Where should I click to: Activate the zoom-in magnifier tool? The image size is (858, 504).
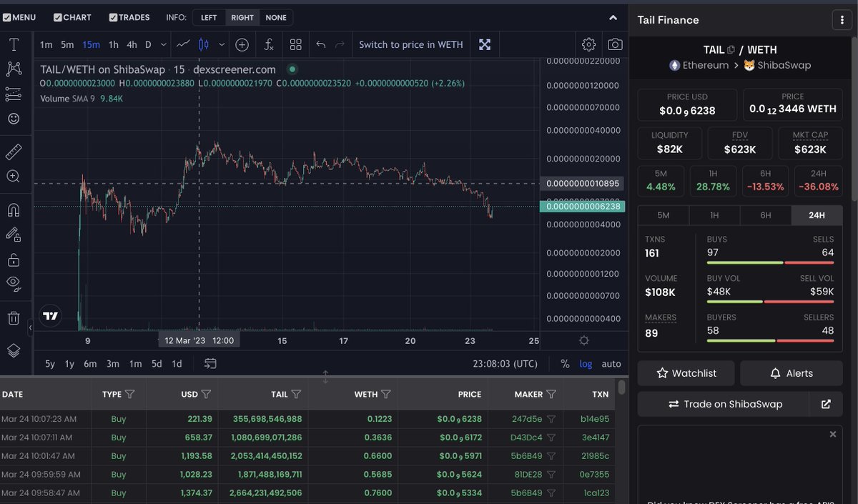point(14,177)
